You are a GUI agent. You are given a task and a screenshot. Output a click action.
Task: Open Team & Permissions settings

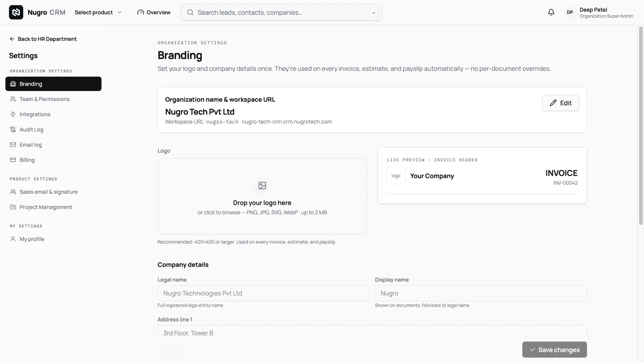53,99
